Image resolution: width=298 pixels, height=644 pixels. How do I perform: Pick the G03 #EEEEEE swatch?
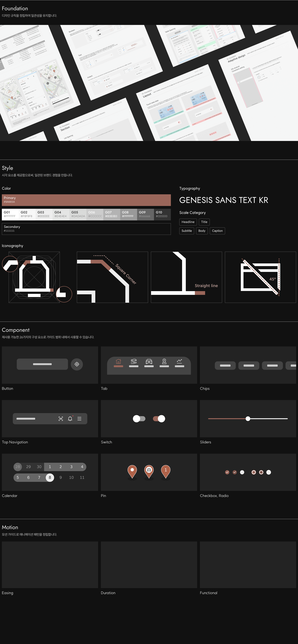pos(44,214)
